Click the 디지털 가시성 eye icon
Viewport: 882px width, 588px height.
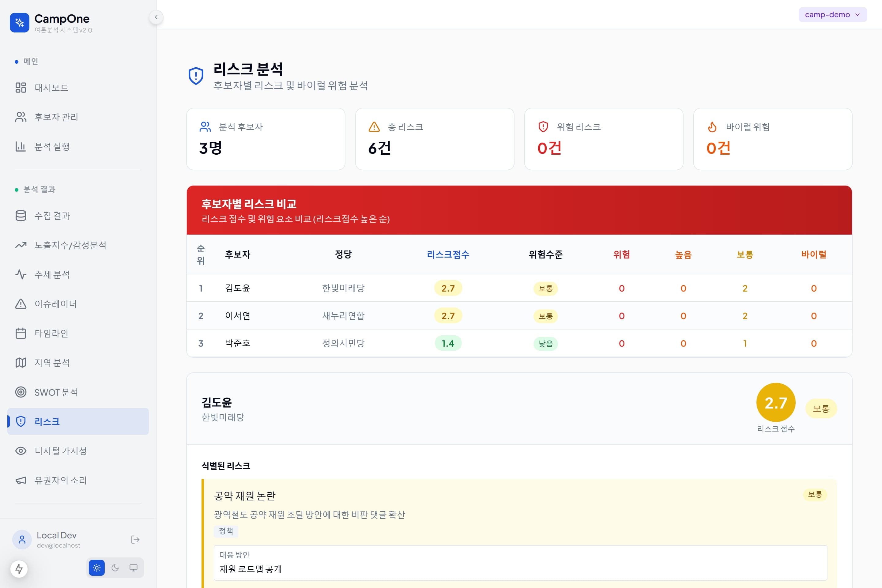21,451
